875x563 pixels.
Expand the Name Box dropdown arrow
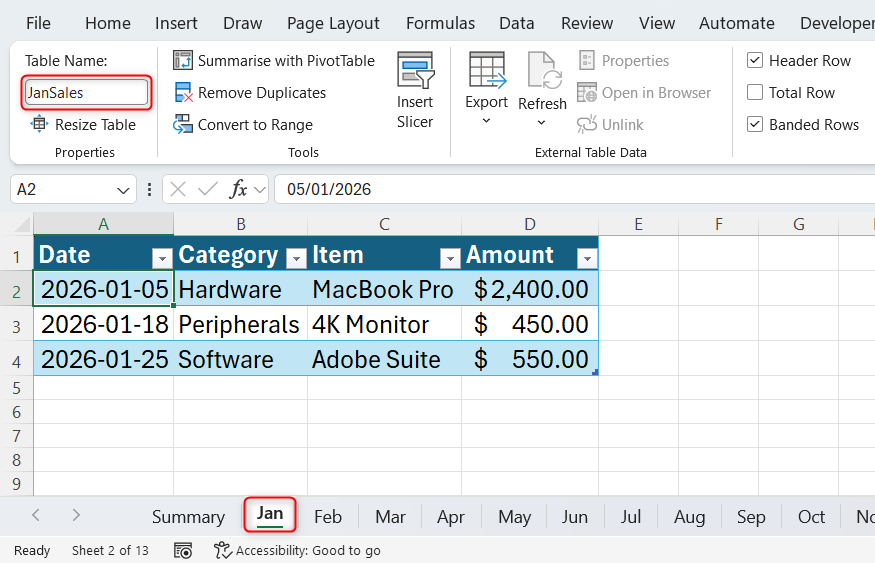(123, 191)
